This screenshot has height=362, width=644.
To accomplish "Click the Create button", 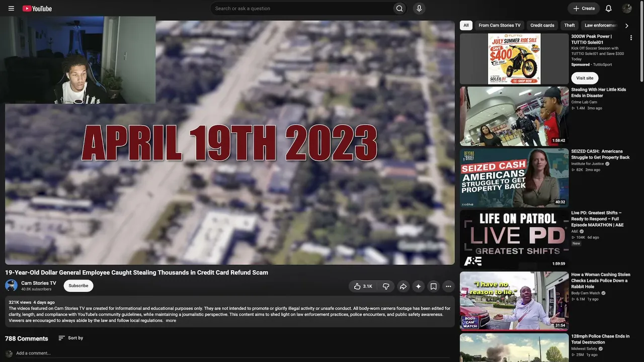I will (x=584, y=9).
